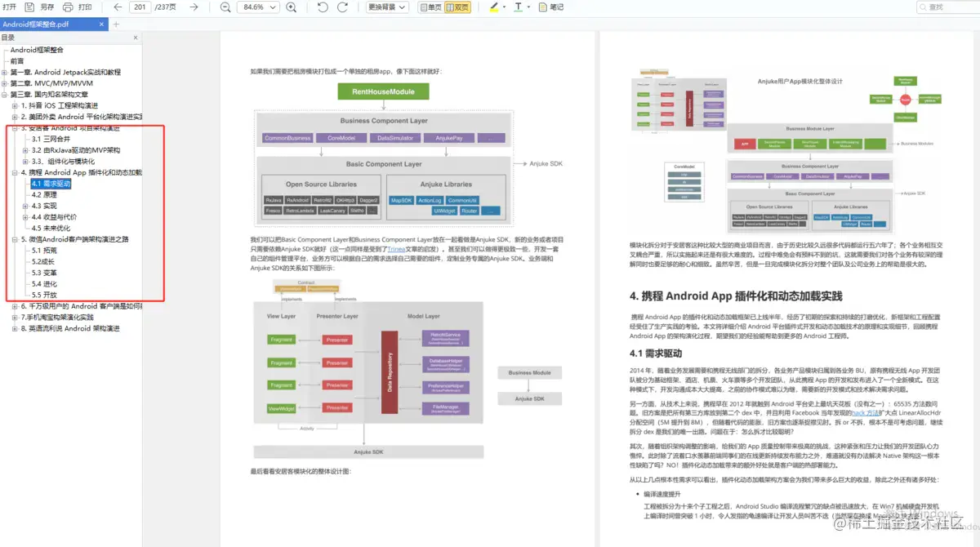Open highlighter color dropdown arrow

[x=504, y=7]
